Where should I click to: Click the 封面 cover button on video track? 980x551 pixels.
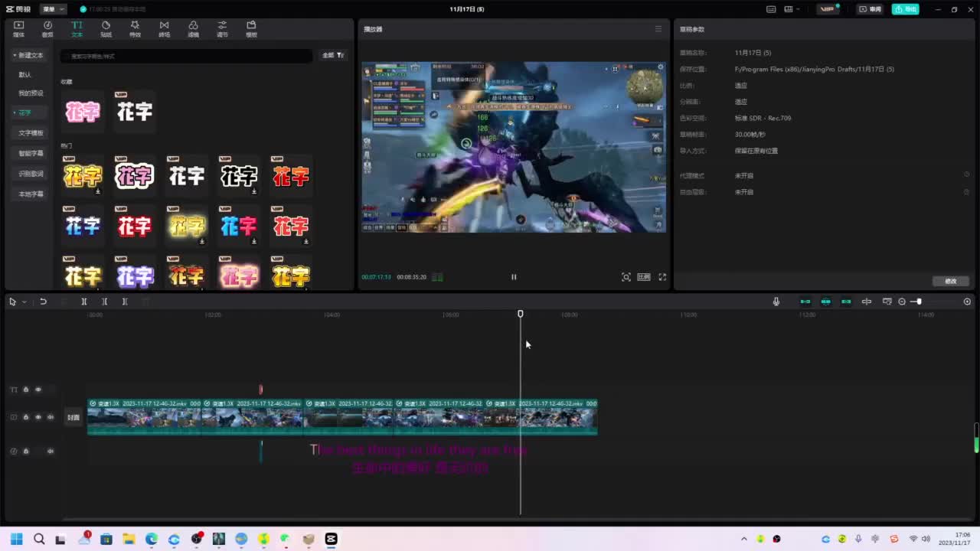[73, 417]
